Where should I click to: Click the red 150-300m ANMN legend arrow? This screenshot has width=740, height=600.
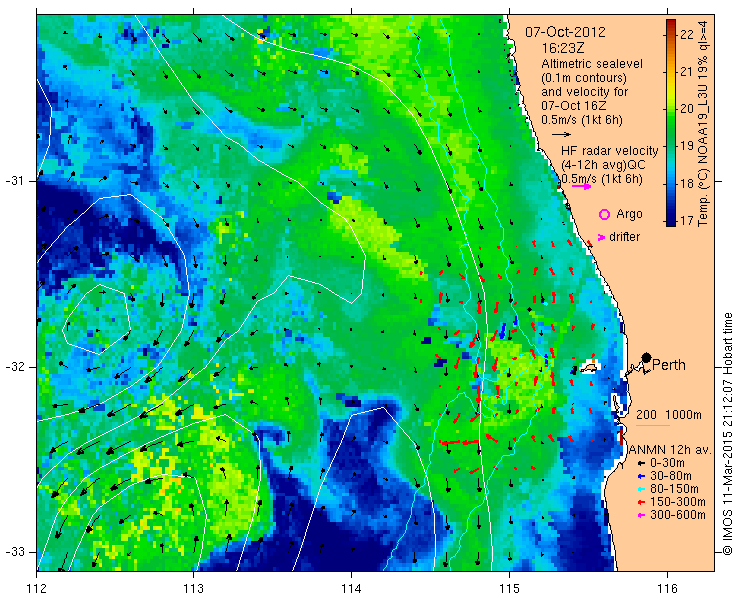click(x=641, y=502)
